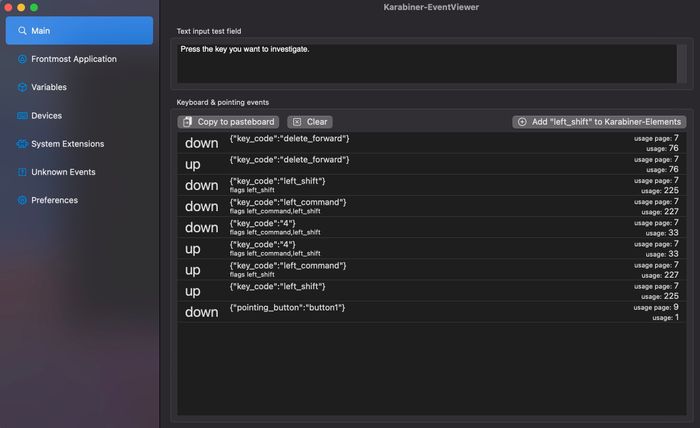The image size is (700, 428).
Task: Add "left_shift" to Karabiner-Elements
Action: (x=599, y=122)
